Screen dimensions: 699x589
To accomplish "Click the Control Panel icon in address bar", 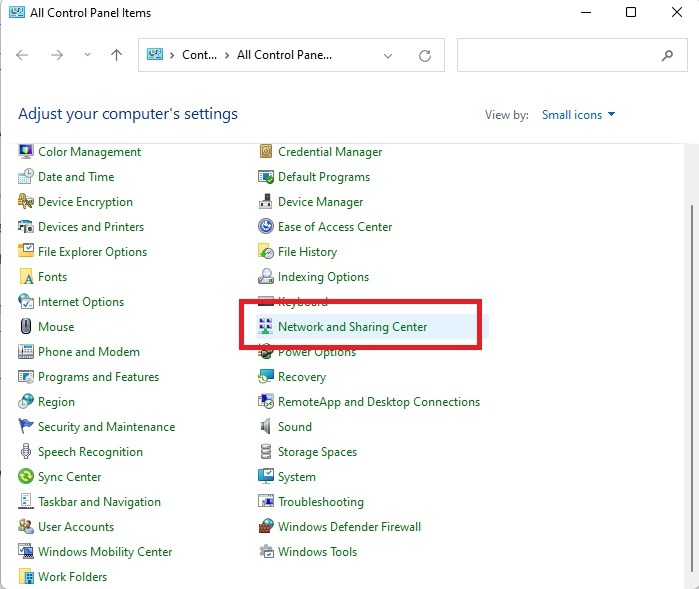I will 155,54.
